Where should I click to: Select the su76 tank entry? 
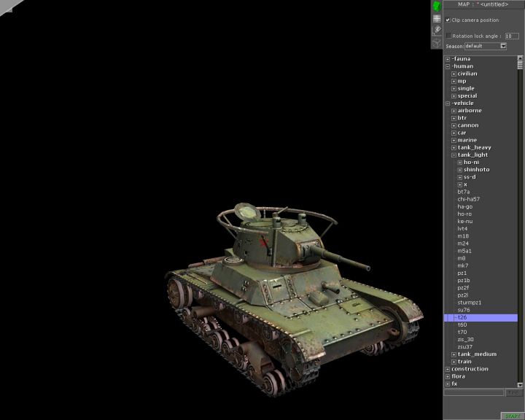click(x=464, y=310)
